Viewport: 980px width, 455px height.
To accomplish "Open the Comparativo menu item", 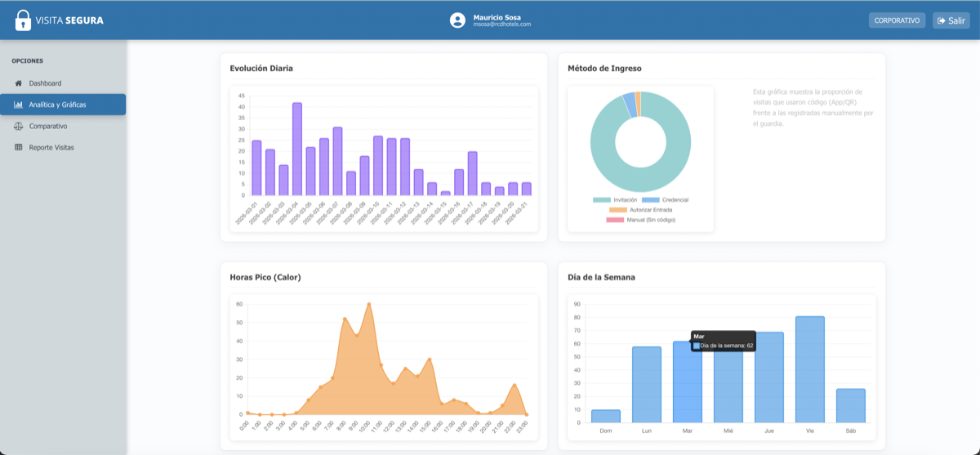I will [48, 127].
